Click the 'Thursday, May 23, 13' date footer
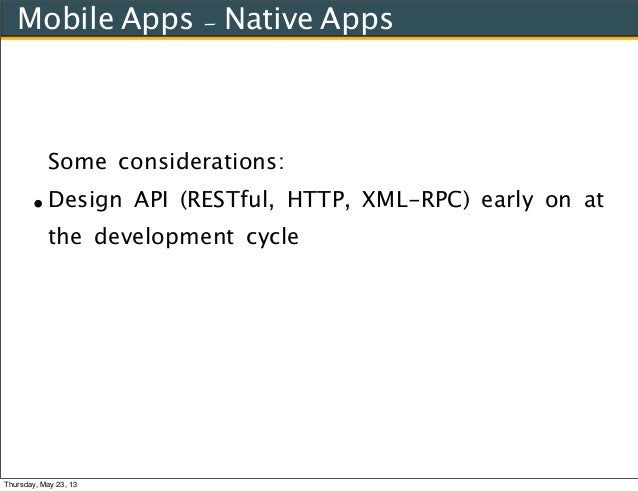 (40, 484)
